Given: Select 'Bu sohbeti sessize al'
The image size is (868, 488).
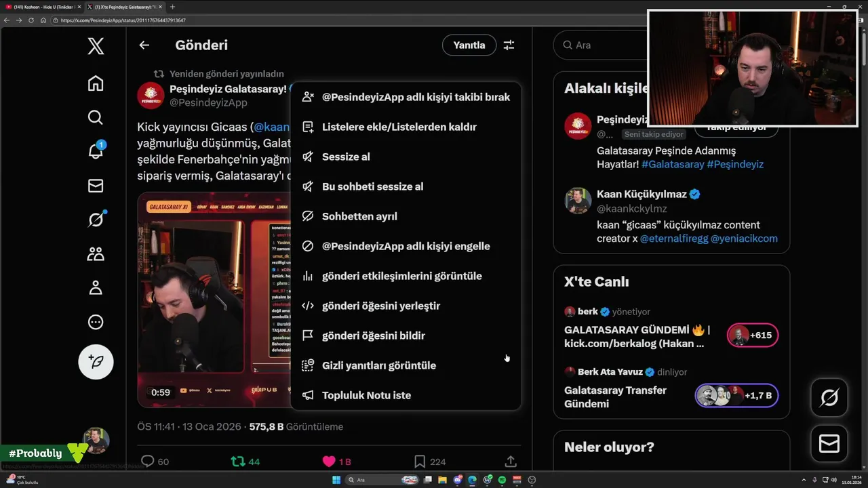Looking at the screenshot, I should 406,186.
